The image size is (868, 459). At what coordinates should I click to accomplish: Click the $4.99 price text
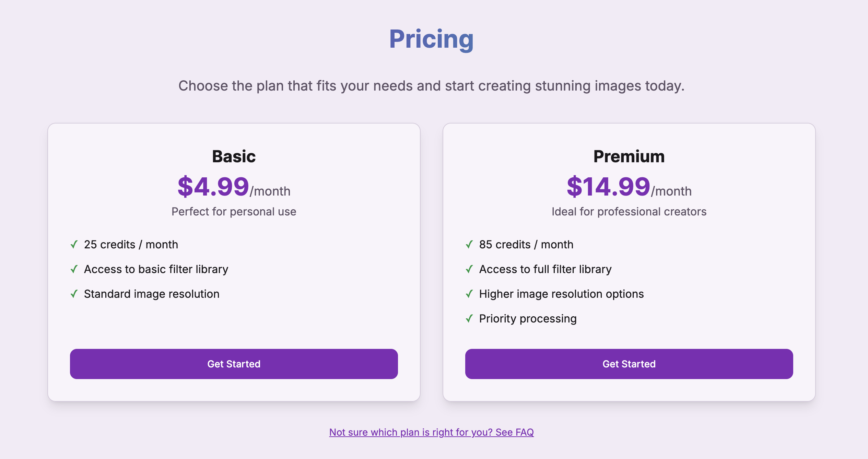213,187
